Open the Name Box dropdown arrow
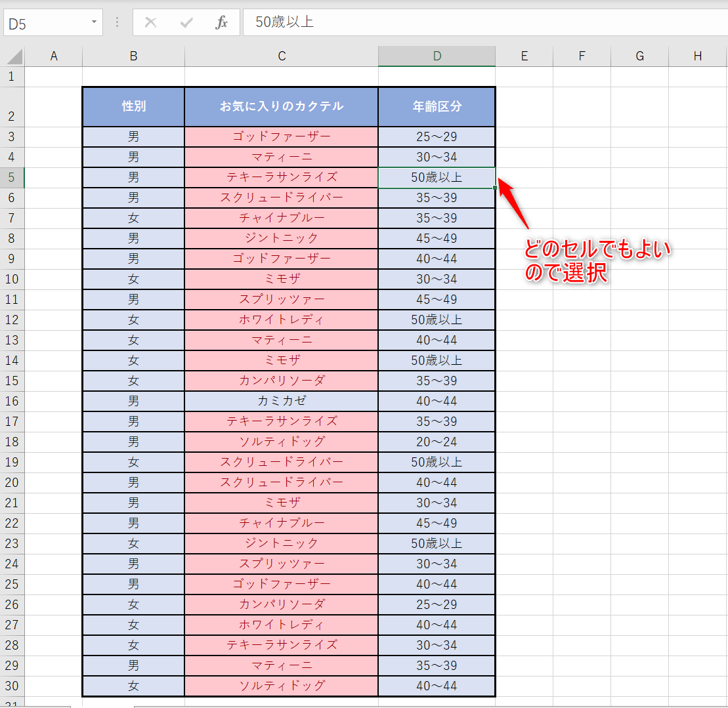 pos(93,22)
